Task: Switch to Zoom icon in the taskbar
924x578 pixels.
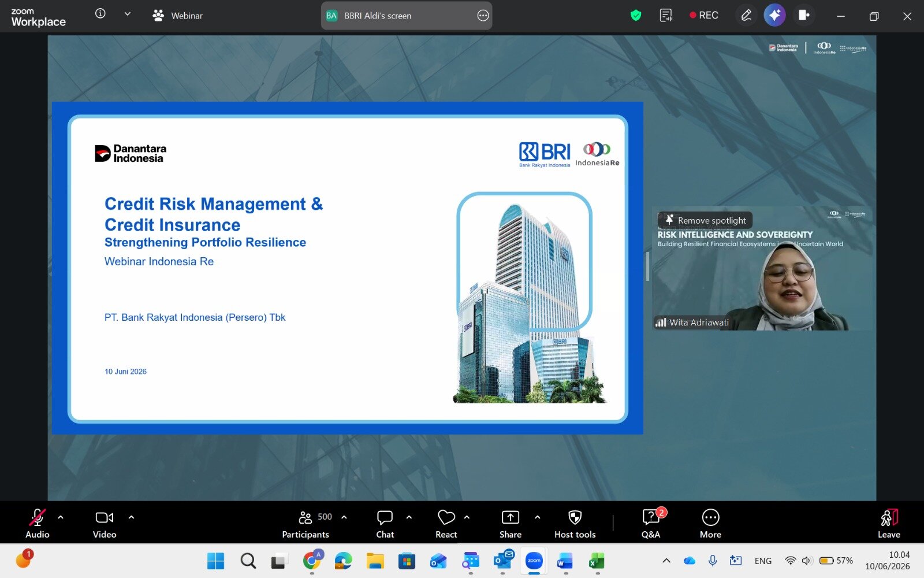Action: [x=534, y=561]
